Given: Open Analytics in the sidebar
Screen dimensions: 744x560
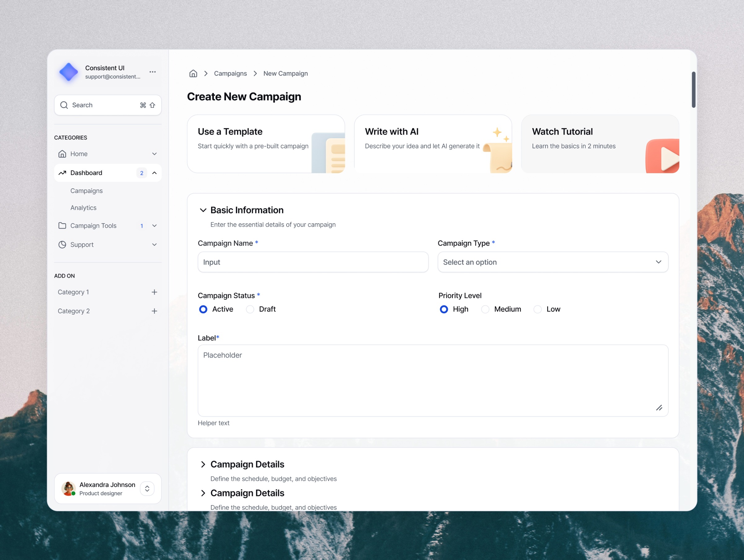Looking at the screenshot, I should tap(83, 208).
